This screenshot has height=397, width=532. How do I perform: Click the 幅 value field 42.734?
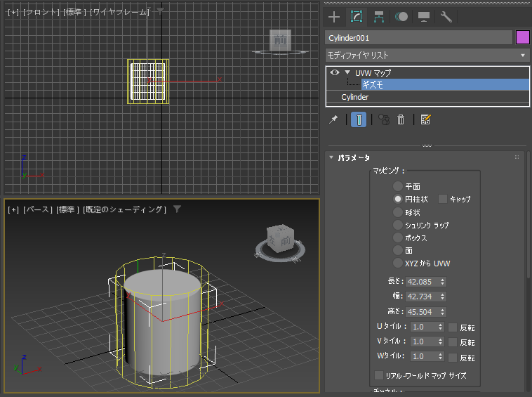tap(423, 297)
